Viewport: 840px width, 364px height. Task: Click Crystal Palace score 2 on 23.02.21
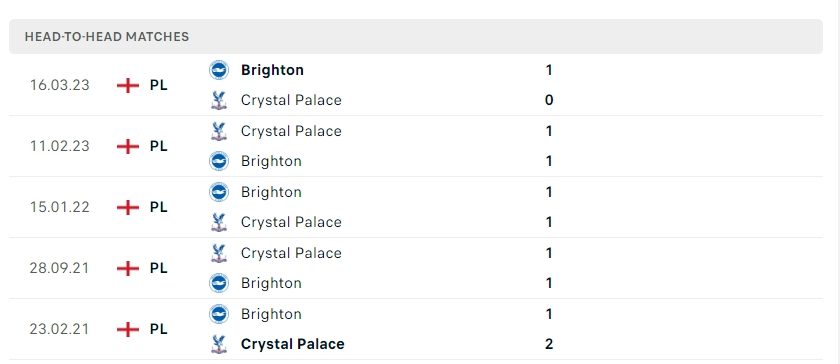549,344
